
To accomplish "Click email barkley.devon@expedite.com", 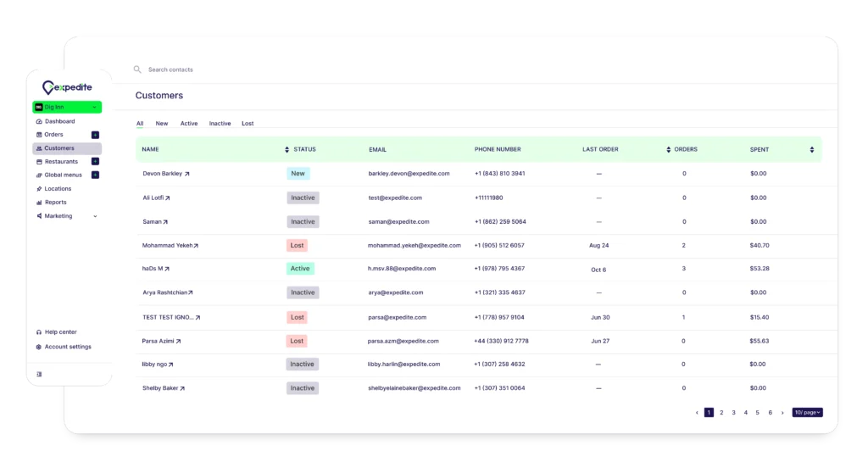I will coord(409,173).
